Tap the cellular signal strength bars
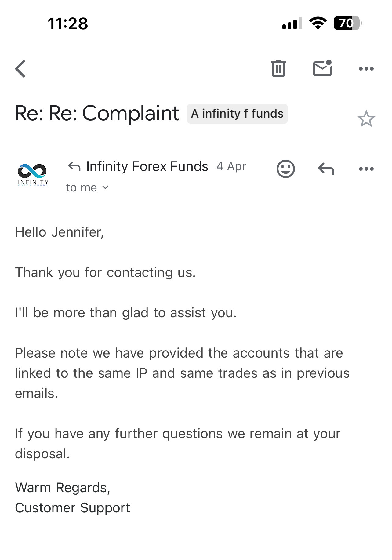Image resolution: width=392 pixels, height=560 pixels. [x=292, y=24]
